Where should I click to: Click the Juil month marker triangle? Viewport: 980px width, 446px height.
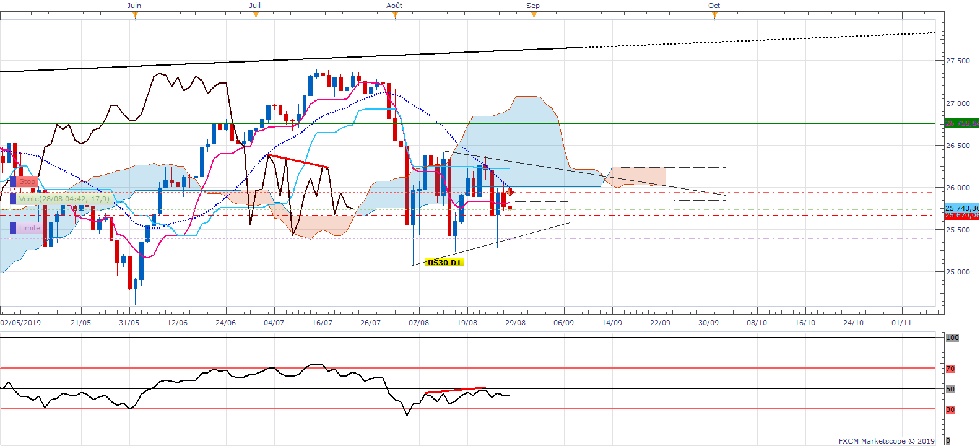point(256,15)
